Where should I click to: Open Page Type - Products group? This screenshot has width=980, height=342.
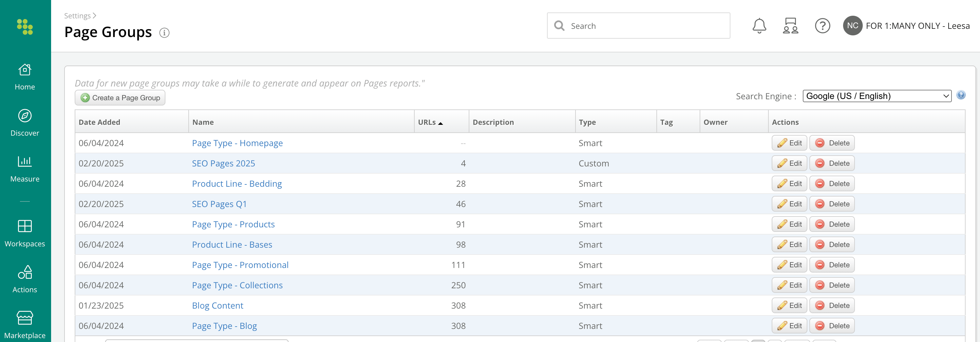233,224
